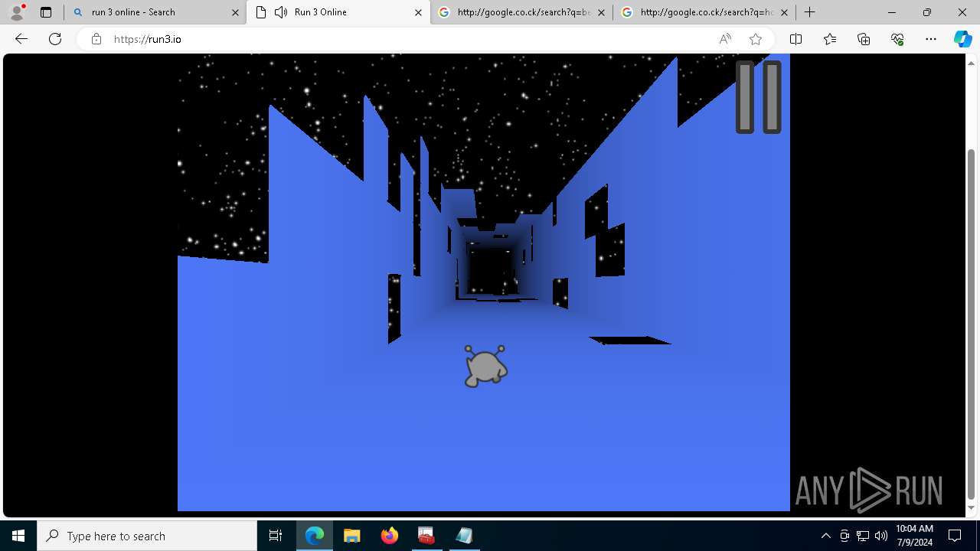Add this page to favorites
This screenshot has width=980, height=551.
pyautogui.click(x=756, y=39)
